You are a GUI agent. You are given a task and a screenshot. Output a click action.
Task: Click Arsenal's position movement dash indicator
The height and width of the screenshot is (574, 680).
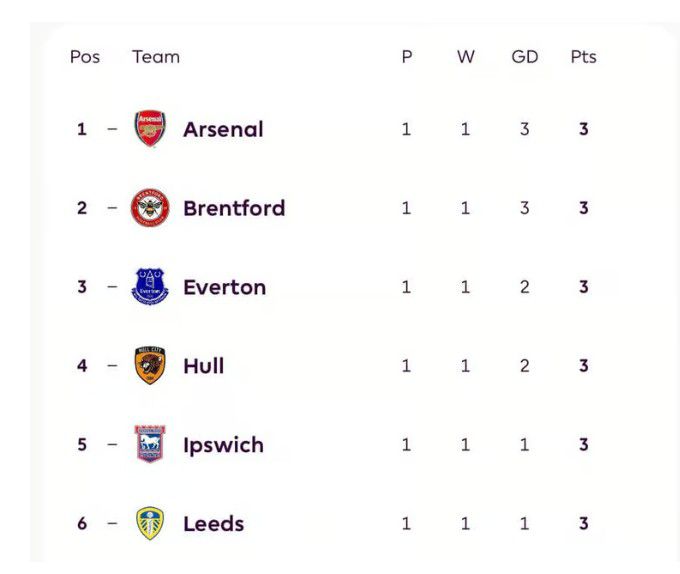coord(112,129)
